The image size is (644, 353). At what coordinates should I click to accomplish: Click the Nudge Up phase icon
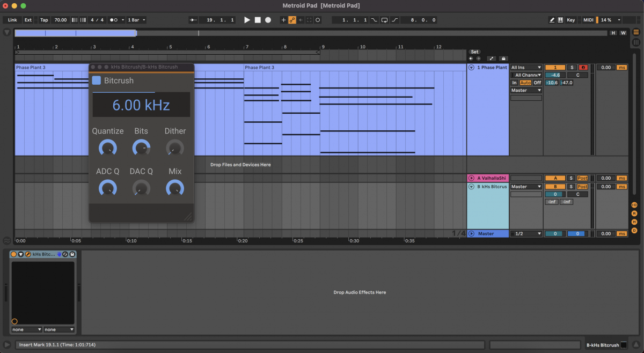pos(83,20)
